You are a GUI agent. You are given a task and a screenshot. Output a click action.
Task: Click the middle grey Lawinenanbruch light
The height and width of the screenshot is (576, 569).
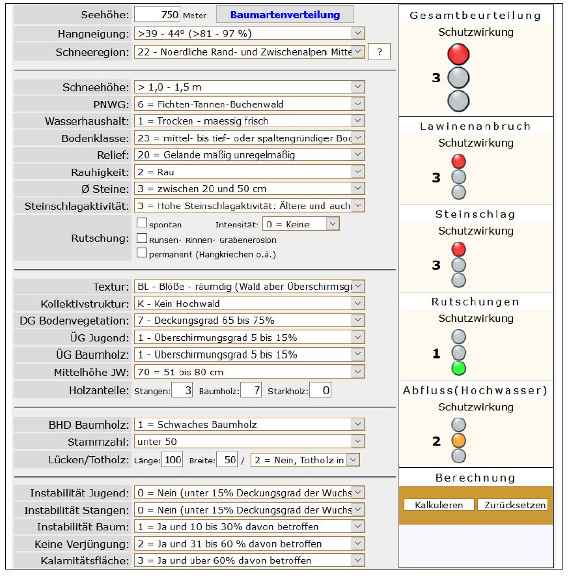(x=458, y=177)
